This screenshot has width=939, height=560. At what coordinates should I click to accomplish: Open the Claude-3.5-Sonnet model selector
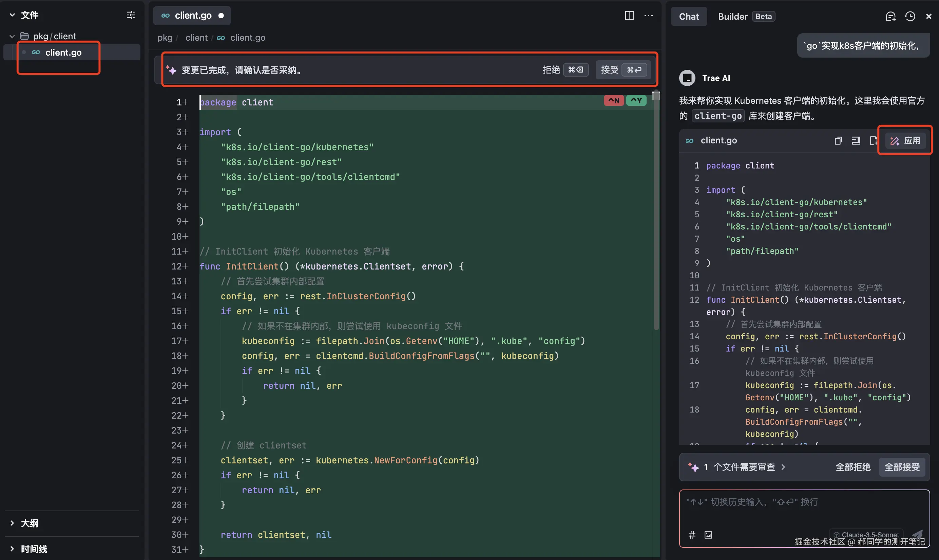(x=866, y=534)
